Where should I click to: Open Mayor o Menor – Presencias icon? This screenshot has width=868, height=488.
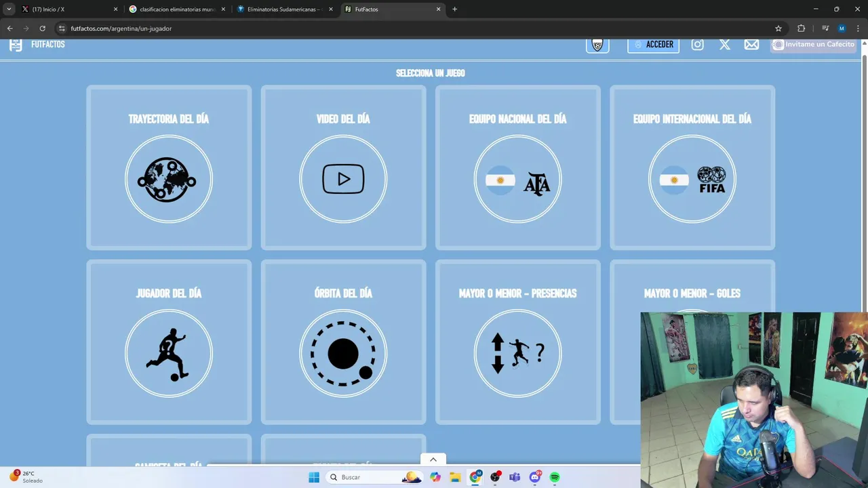point(517,353)
